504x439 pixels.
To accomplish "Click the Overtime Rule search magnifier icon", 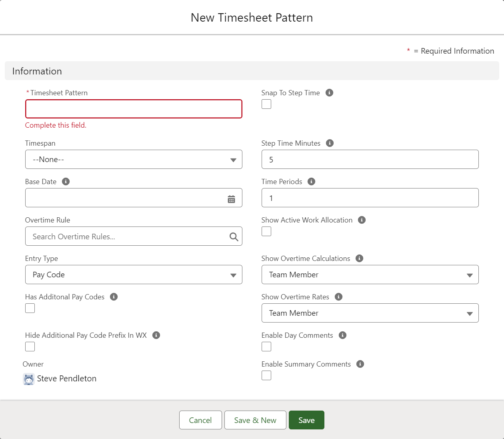I will pos(234,237).
